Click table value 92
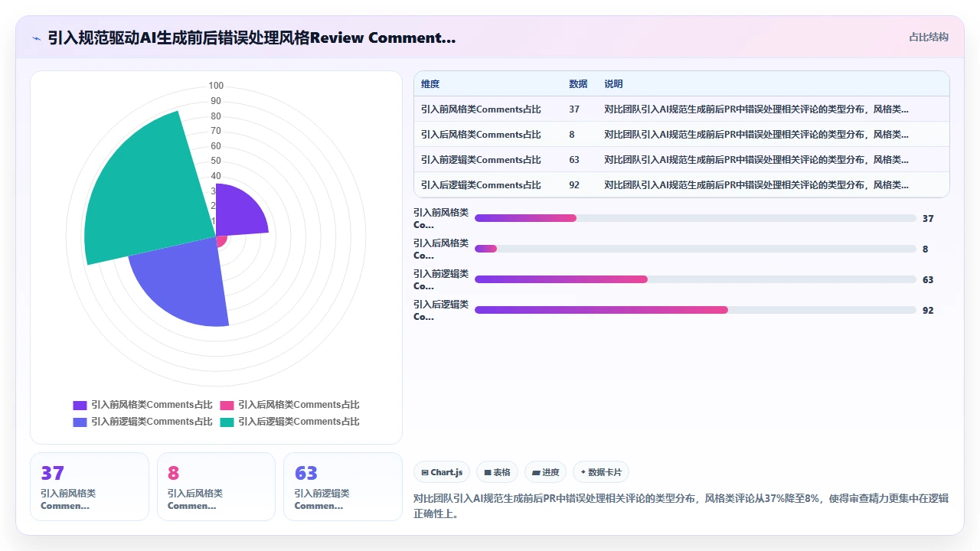 [x=574, y=185]
